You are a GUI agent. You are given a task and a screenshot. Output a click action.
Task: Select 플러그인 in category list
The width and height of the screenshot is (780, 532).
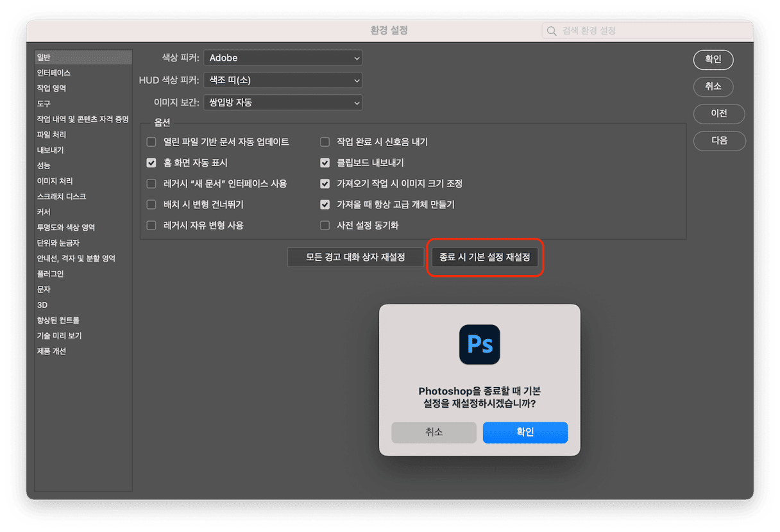pyautogui.click(x=50, y=274)
